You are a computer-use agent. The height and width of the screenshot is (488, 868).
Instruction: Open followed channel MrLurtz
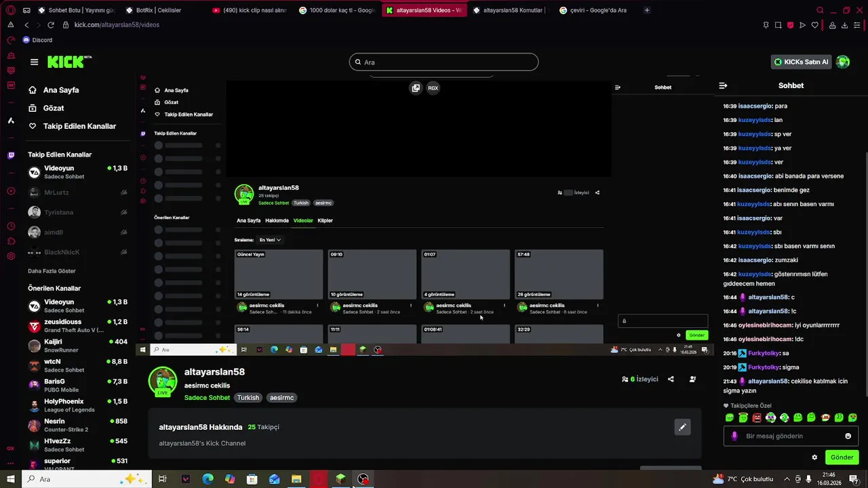pos(77,192)
